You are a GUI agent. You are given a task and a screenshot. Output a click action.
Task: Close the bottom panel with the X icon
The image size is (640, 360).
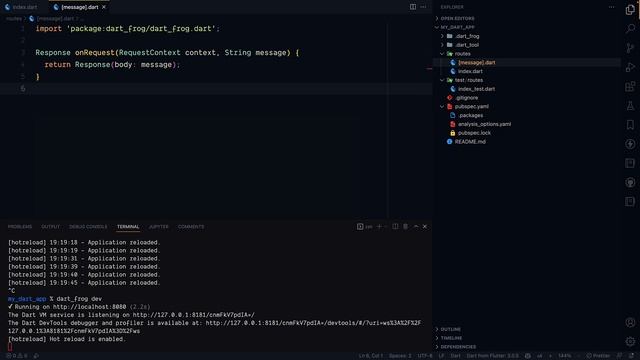point(425,227)
